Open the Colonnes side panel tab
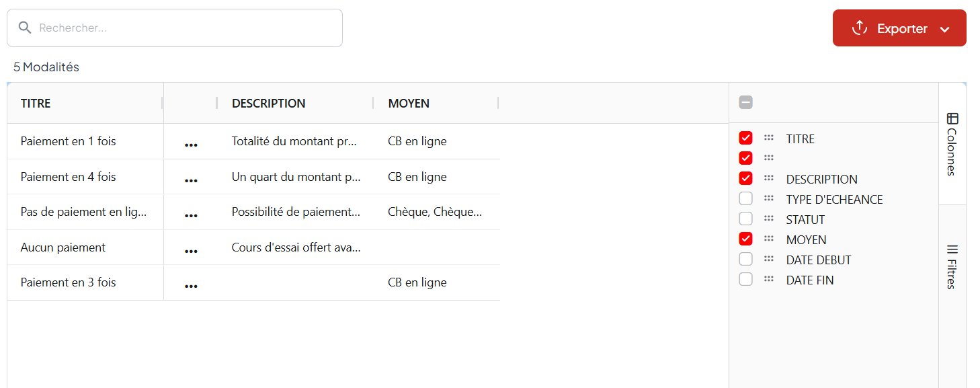Viewport: 980px width, 388px height. point(952,144)
